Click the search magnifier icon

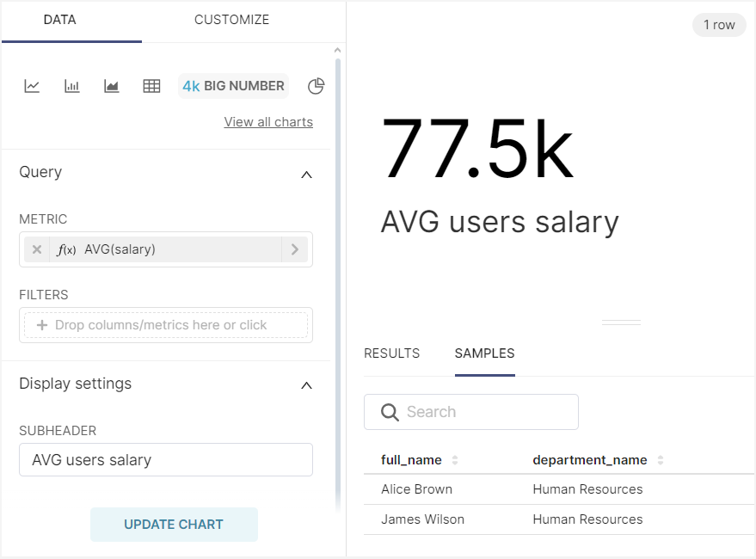click(390, 412)
